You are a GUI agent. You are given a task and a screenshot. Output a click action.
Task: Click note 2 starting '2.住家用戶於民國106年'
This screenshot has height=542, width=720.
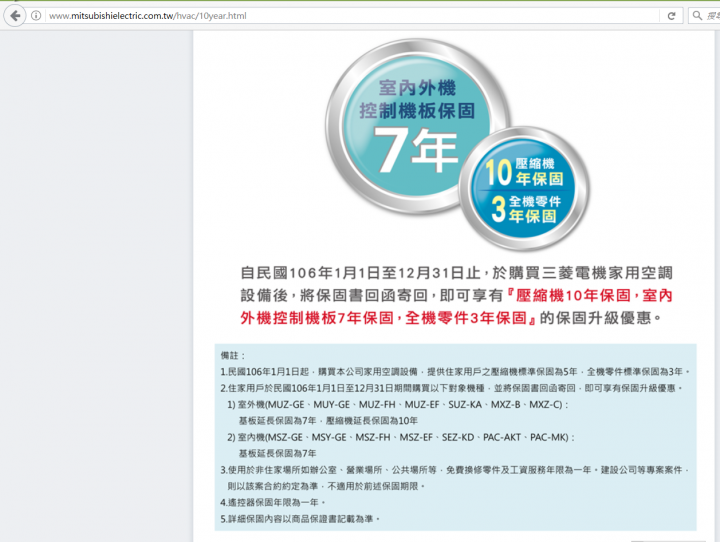[x=452, y=388]
